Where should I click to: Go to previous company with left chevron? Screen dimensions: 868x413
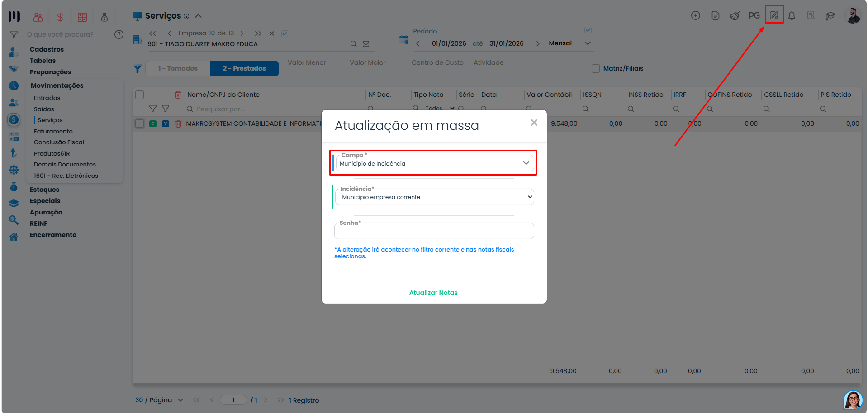click(169, 33)
